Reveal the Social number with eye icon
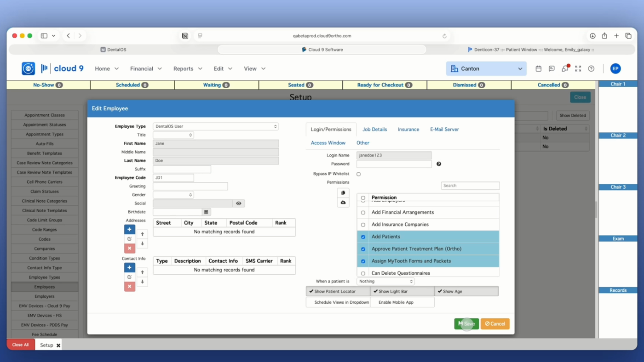 [239, 203]
